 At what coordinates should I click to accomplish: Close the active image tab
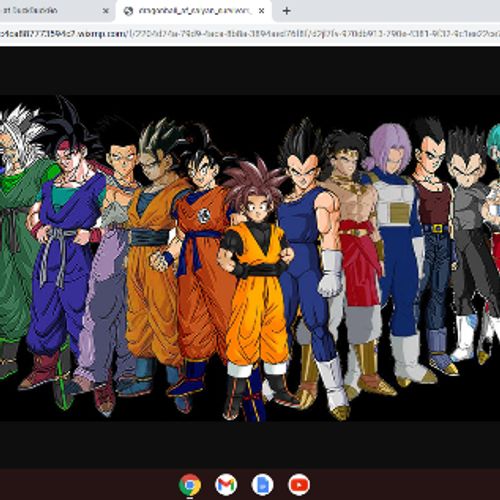(x=262, y=11)
